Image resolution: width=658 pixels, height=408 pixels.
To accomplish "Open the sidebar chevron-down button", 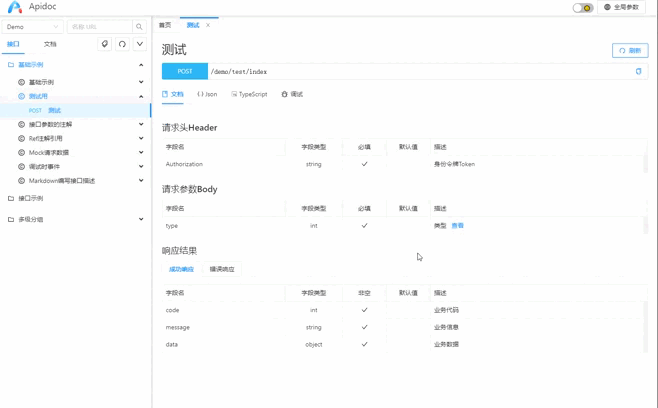I will [x=140, y=44].
